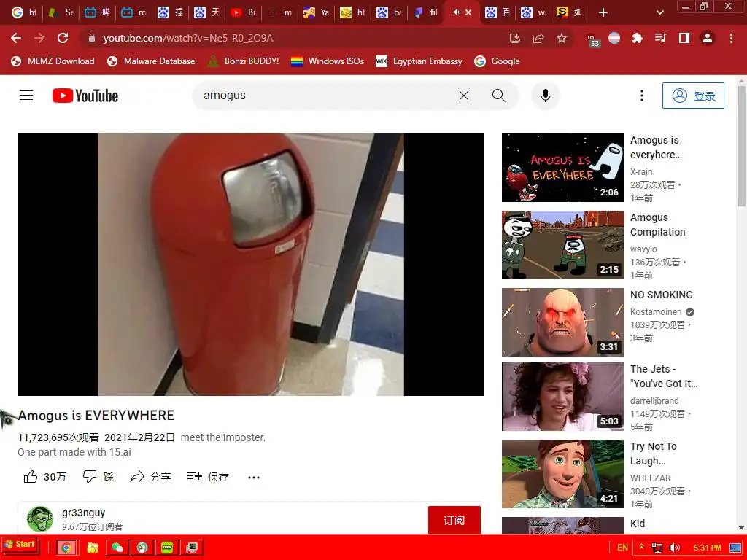Switch the EN language indicator
This screenshot has width=747, height=560.
pos(622,548)
